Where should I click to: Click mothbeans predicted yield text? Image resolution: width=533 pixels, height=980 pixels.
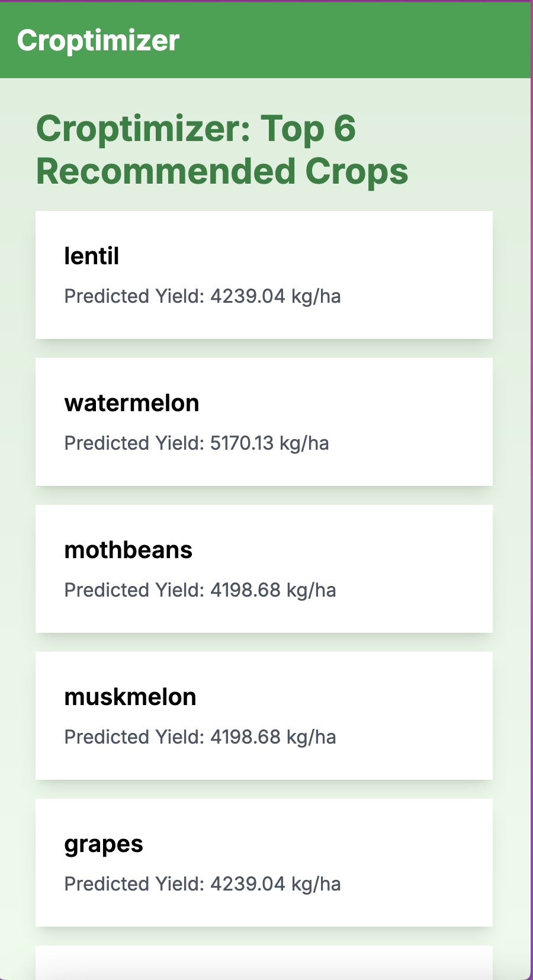[200, 590]
